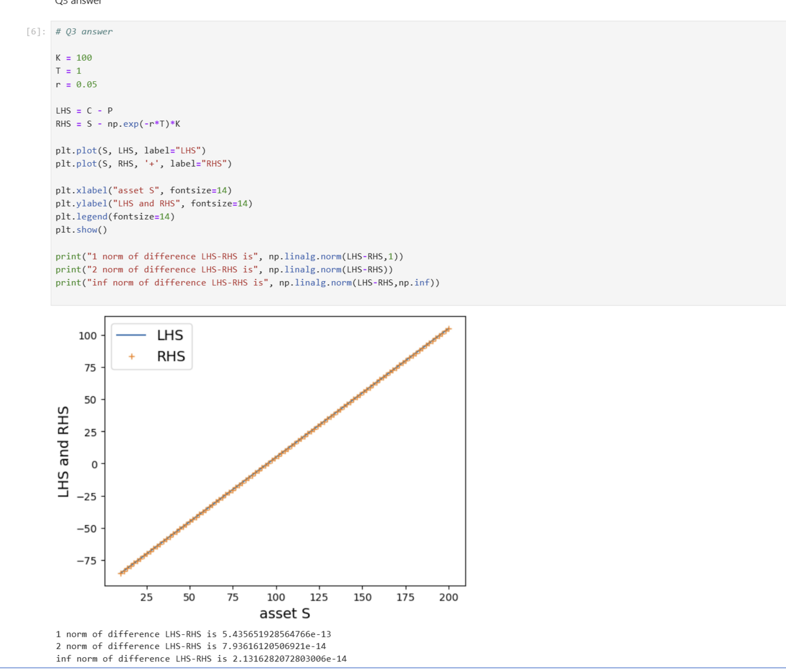Click the print "2 norm of difference" code line
The height and width of the screenshot is (672, 786).
coord(224,269)
